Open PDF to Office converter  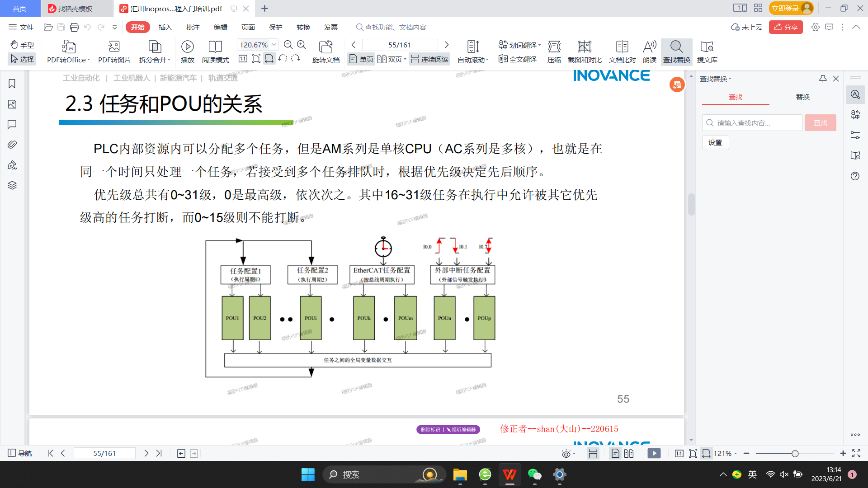(x=69, y=52)
